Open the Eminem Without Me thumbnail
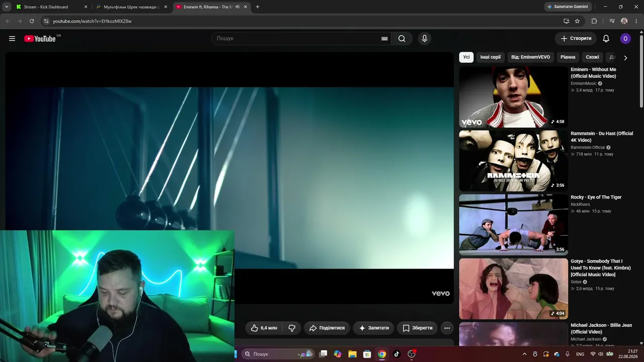The image size is (644, 362). pyautogui.click(x=513, y=97)
